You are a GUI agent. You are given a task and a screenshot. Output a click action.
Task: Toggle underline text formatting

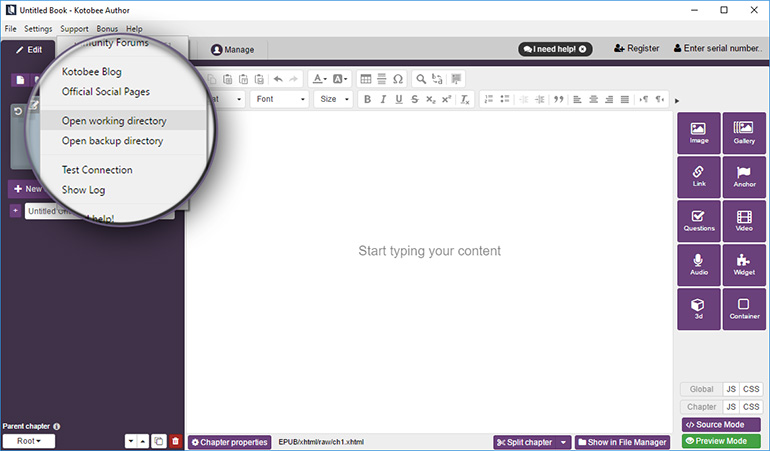click(x=399, y=99)
